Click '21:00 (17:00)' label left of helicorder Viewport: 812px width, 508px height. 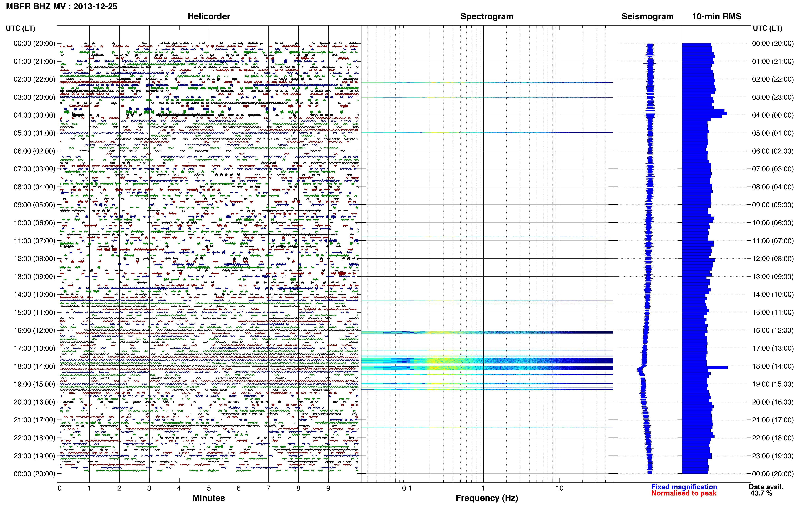tap(34, 420)
